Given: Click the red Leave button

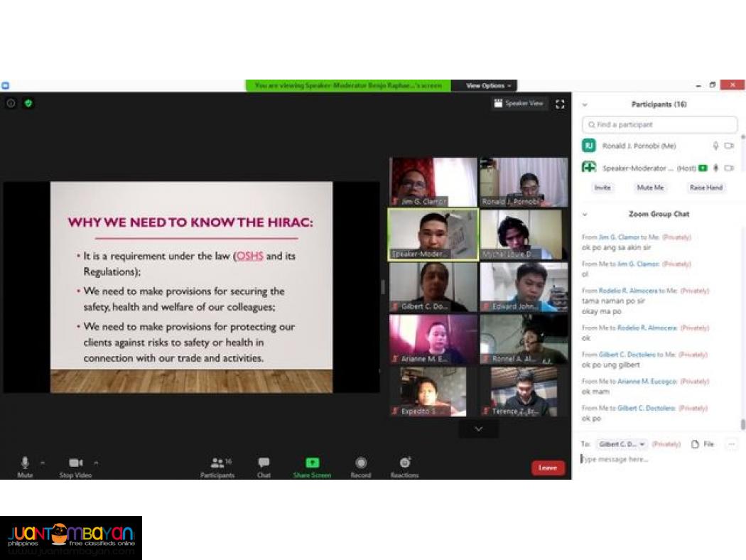Looking at the screenshot, I should pos(548,468).
